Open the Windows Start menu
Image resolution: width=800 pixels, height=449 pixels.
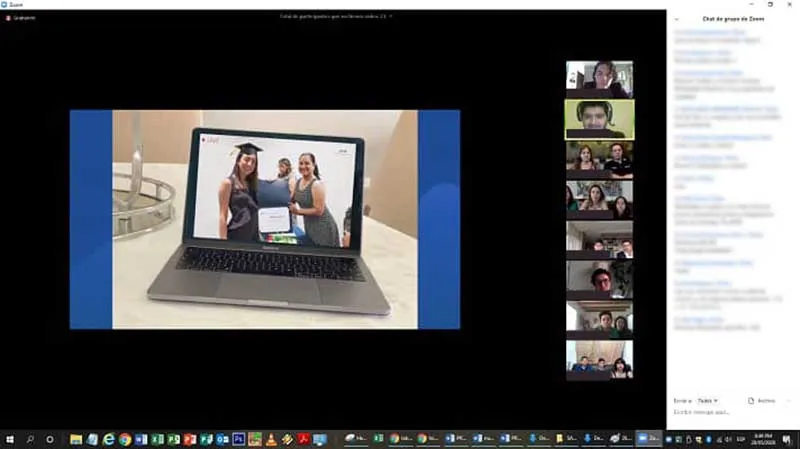point(11,438)
